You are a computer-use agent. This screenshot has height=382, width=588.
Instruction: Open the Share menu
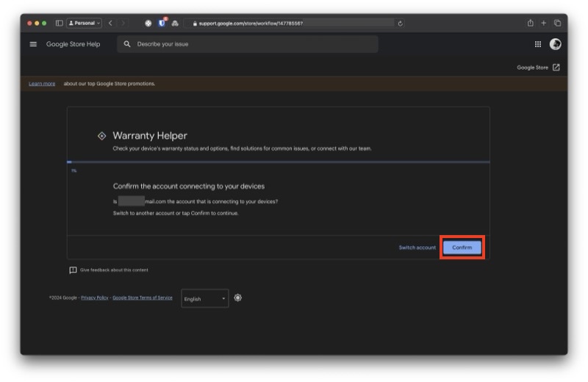(530, 24)
